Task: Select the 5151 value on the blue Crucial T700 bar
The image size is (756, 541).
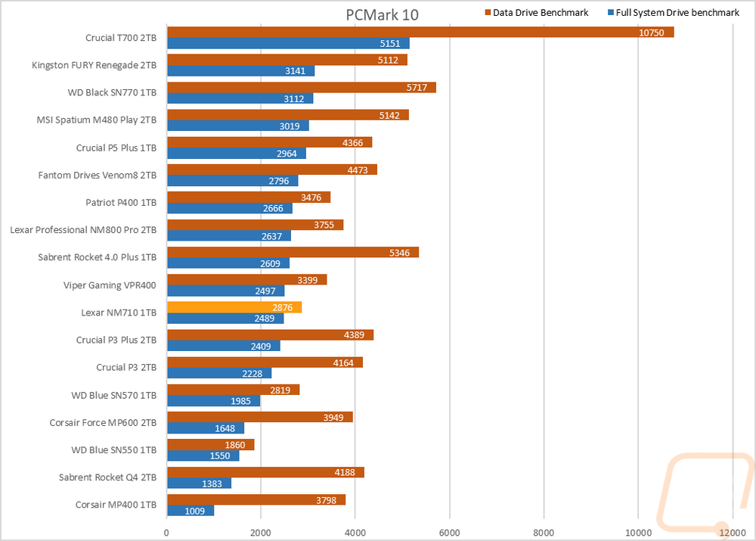Action: pos(390,43)
